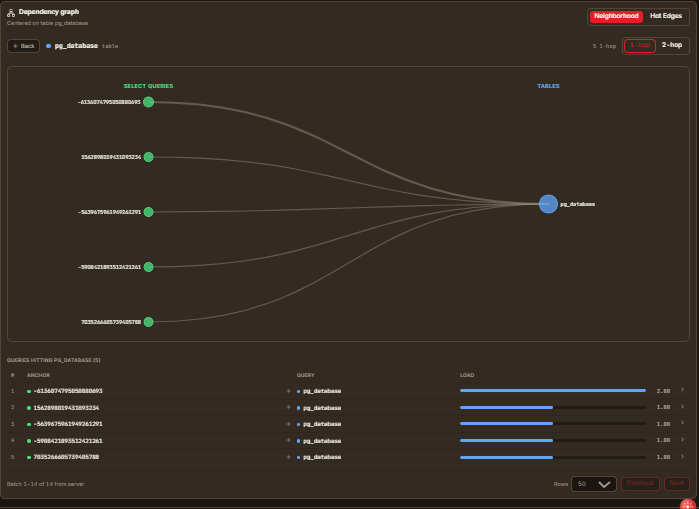699x509 pixels.
Task: Click the blue dot before pg_database in row 4
Action: click(298, 441)
